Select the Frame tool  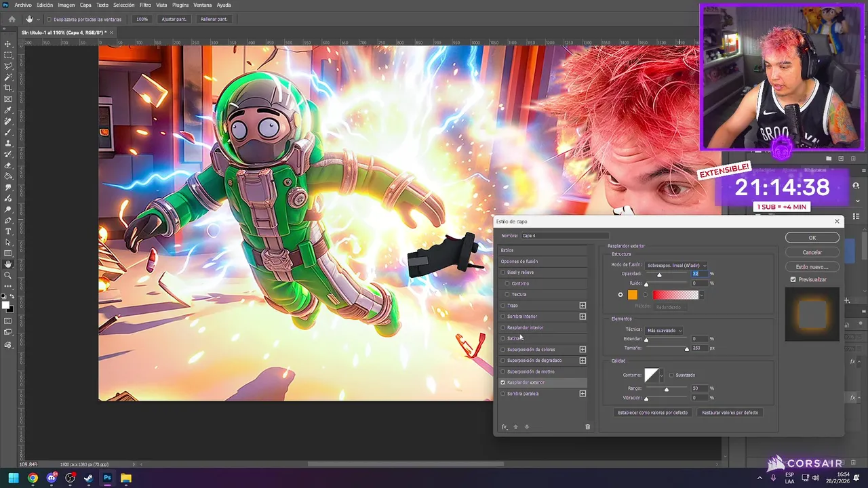coord(8,99)
